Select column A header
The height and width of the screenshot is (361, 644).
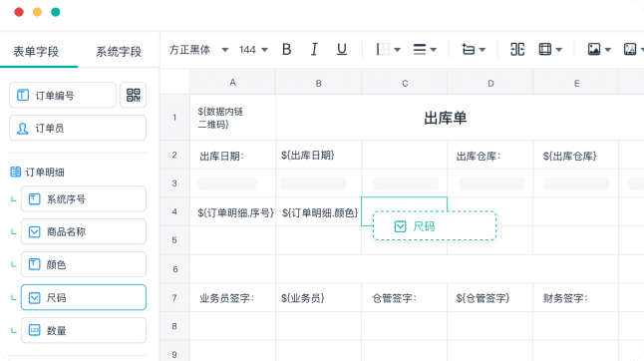point(232,83)
